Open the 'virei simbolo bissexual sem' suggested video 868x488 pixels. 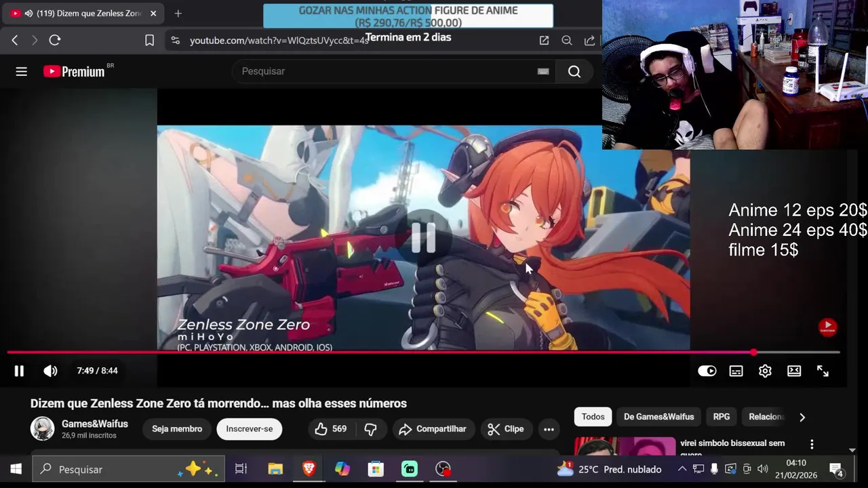(x=732, y=443)
